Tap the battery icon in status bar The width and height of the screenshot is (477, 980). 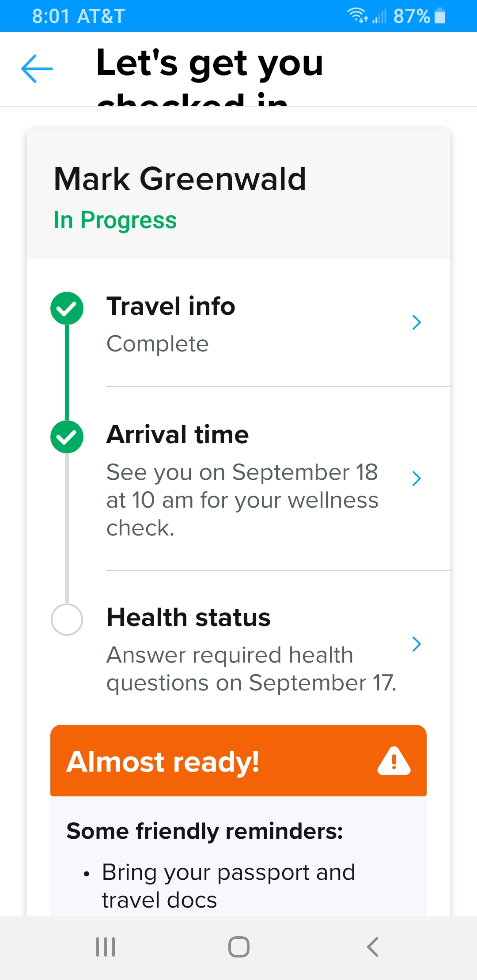(x=440, y=16)
